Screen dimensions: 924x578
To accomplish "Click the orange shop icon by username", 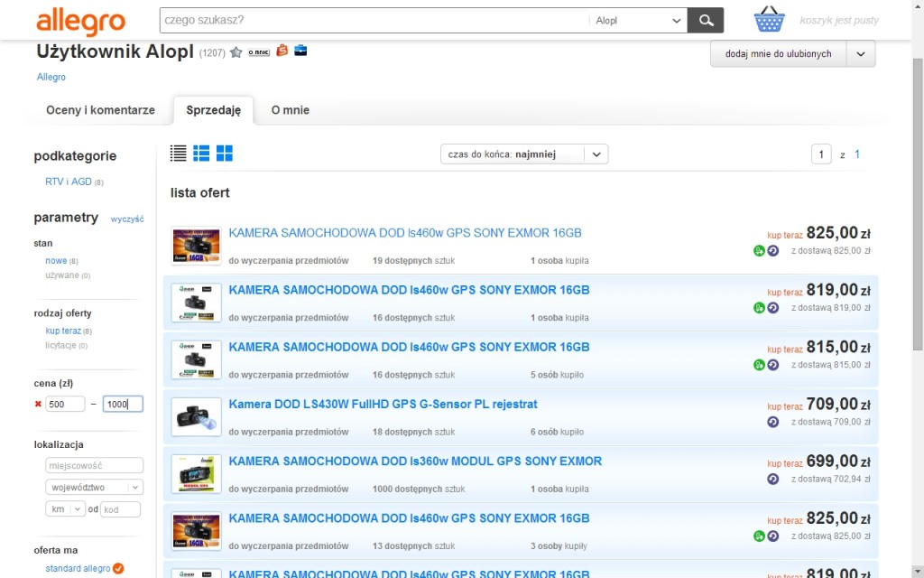I will pyautogui.click(x=282, y=51).
